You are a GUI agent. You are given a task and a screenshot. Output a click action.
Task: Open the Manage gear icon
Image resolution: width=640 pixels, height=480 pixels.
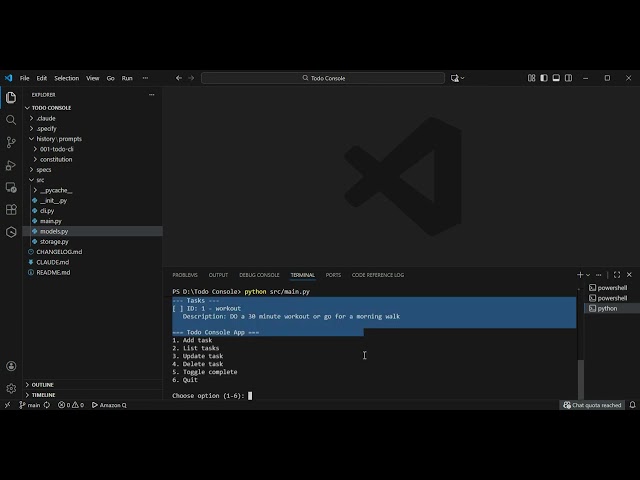coord(11,388)
